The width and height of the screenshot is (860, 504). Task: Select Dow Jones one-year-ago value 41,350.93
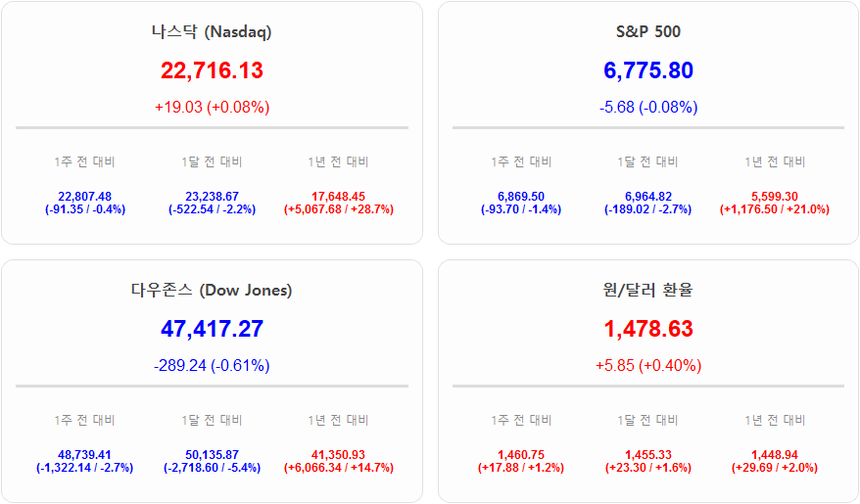tap(338, 454)
